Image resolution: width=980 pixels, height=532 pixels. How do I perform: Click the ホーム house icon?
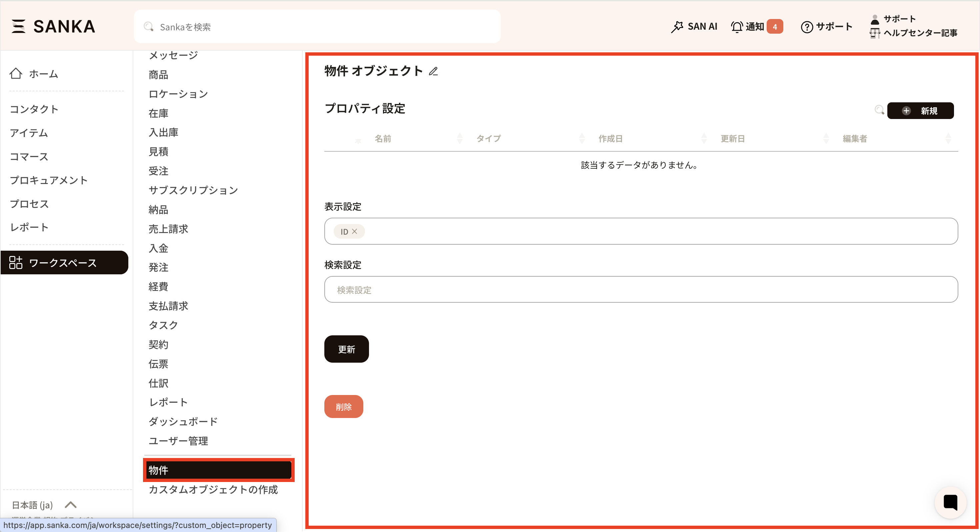pos(16,73)
